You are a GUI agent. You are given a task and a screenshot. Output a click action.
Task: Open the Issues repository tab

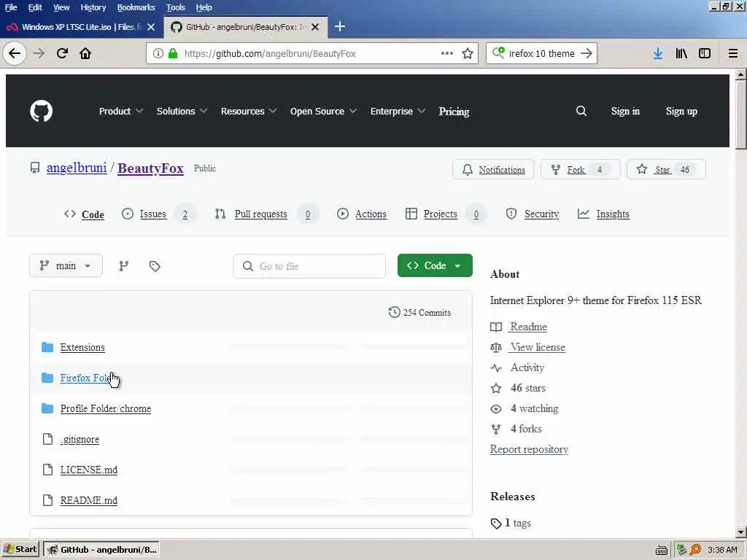[x=158, y=214]
